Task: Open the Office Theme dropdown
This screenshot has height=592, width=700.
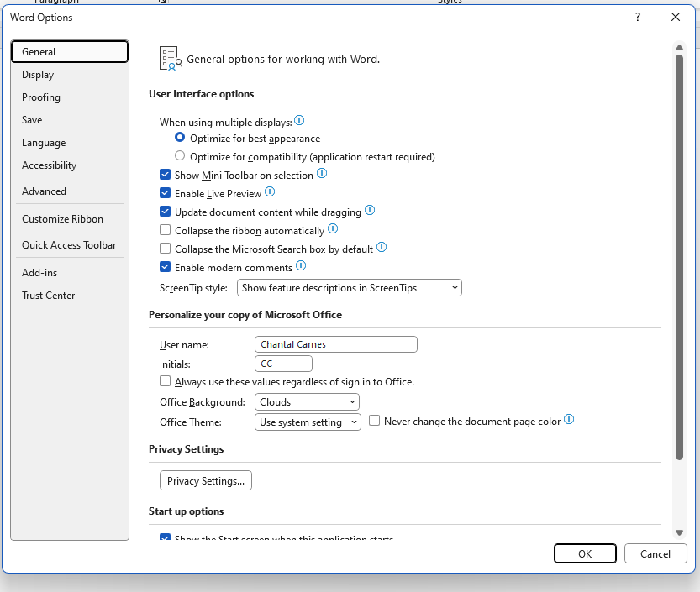Action: 308,422
